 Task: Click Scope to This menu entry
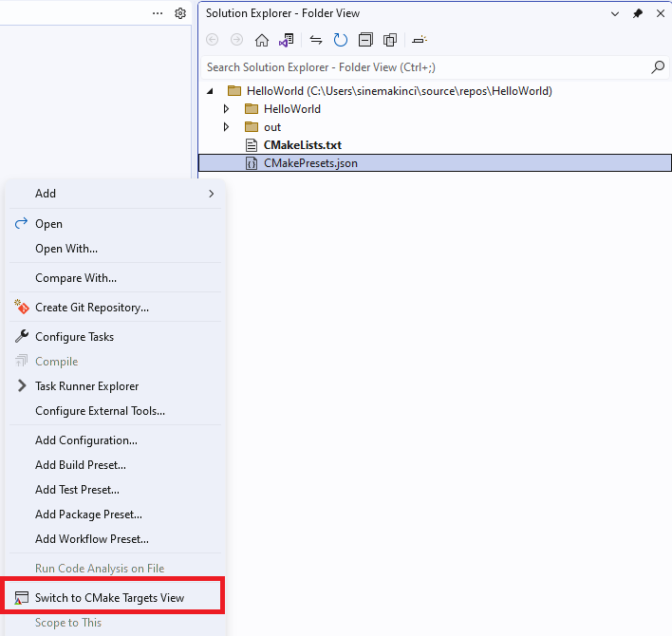pyautogui.click(x=115, y=623)
